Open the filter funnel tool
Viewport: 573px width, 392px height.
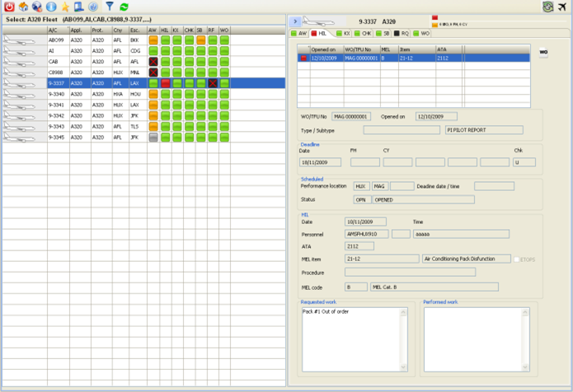click(110, 7)
